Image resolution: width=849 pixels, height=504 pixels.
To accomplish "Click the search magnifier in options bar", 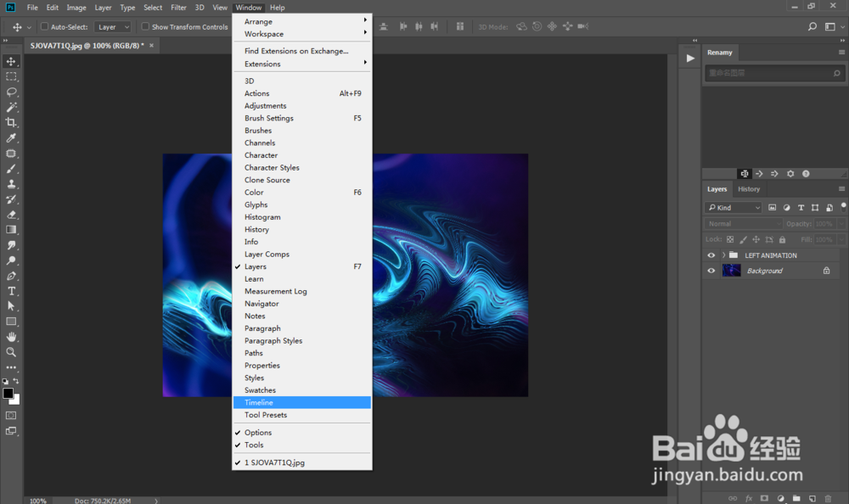I will (x=812, y=26).
